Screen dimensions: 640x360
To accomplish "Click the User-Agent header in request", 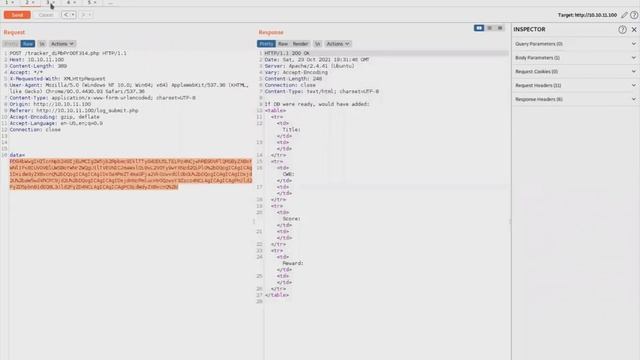I will click(x=129, y=88).
